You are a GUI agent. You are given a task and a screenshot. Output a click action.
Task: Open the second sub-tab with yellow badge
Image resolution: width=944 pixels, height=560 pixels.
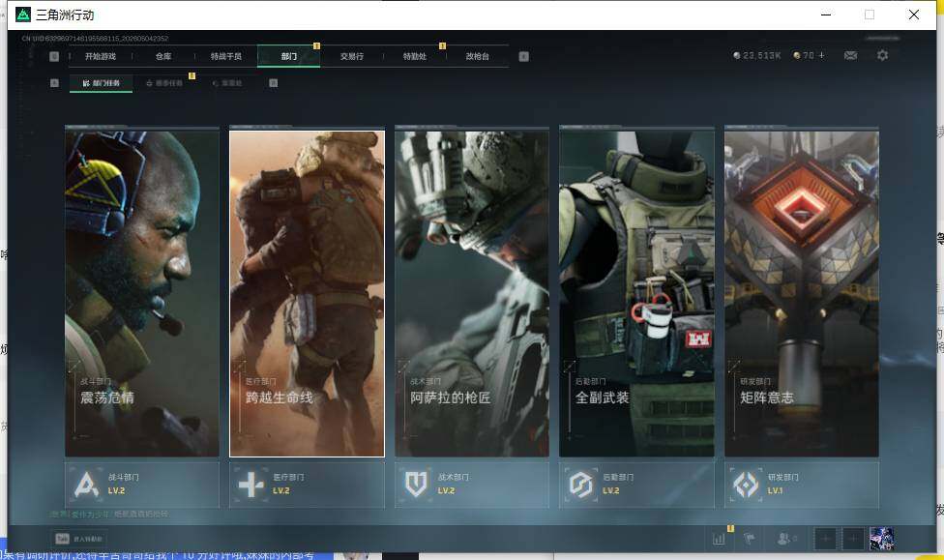pyautogui.click(x=164, y=83)
